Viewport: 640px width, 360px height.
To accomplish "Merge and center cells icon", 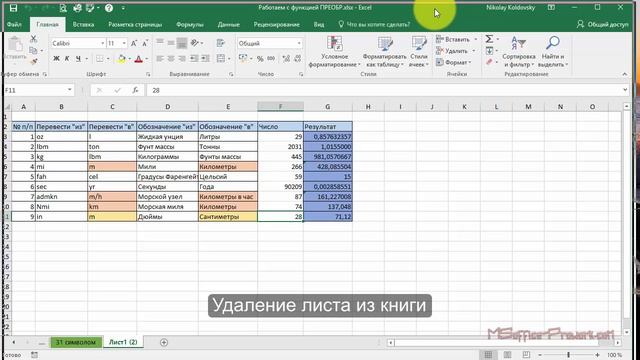I will [x=220, y=59].
